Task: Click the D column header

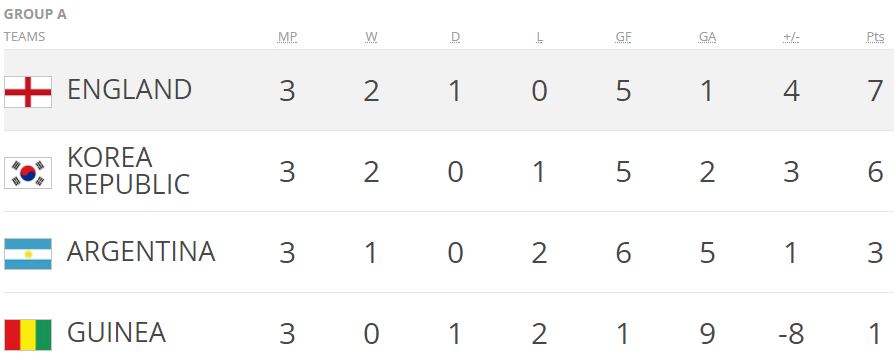Action: [455, 37]
